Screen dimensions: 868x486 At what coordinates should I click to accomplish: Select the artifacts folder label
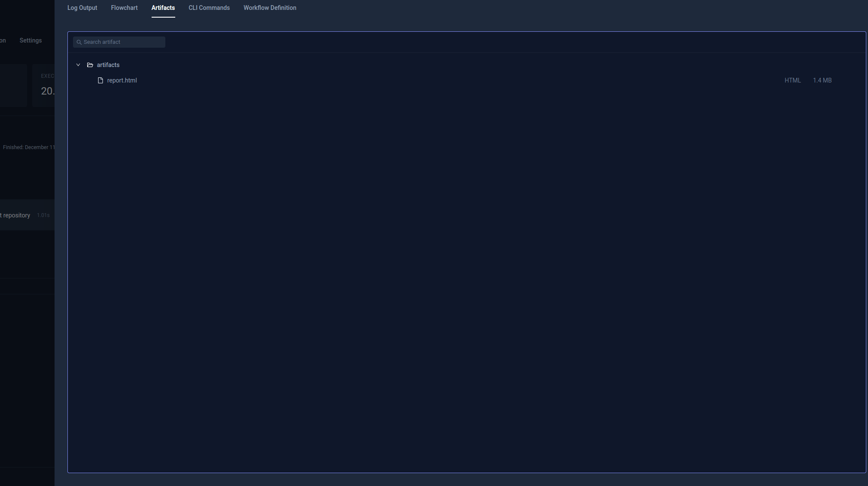click(108, 65)
